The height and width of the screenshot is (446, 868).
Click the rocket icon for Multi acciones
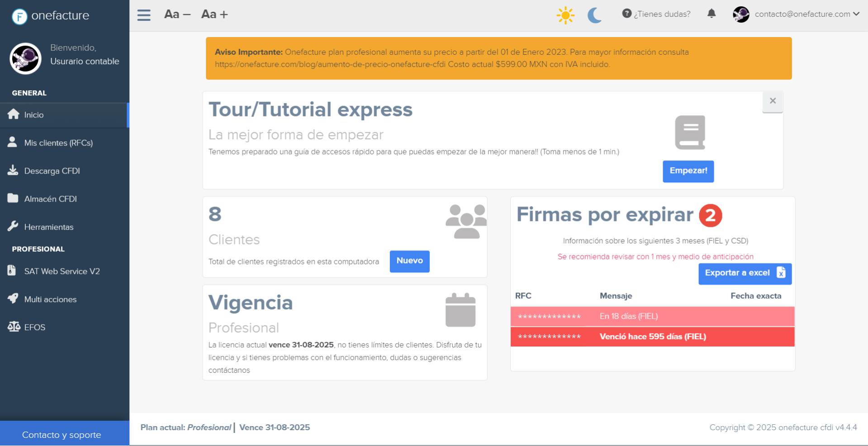[x=13, y=298]
